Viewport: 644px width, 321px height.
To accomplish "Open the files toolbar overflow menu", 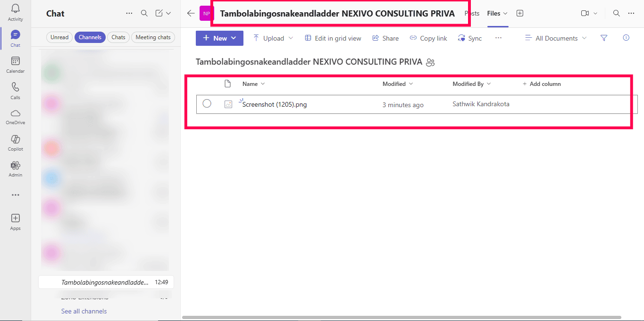I will click(x=498, y=38).
